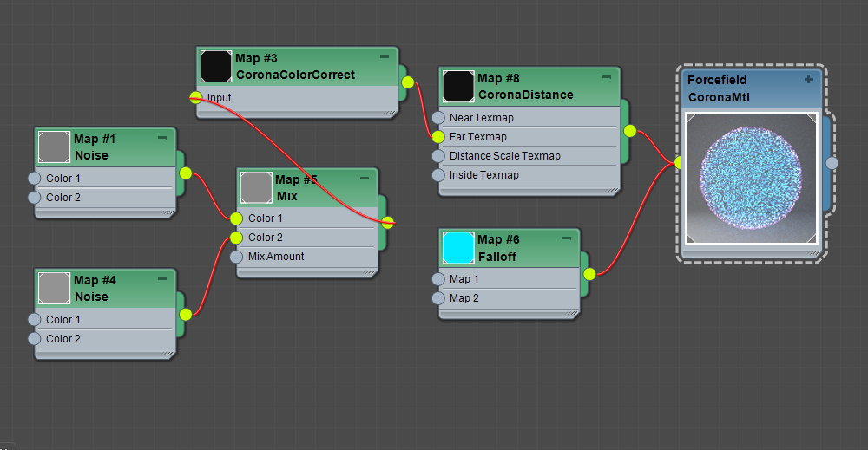Image resolution: width=868 pixels, height=450 pixels.
Task: Click Color 2 socket on Map #1 Noise
Action: (35, 198)
